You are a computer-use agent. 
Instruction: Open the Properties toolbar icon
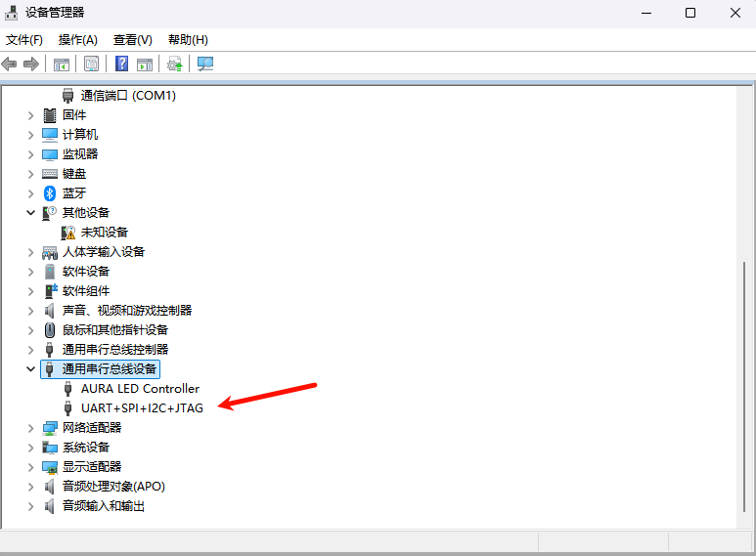tap(91, 64)
